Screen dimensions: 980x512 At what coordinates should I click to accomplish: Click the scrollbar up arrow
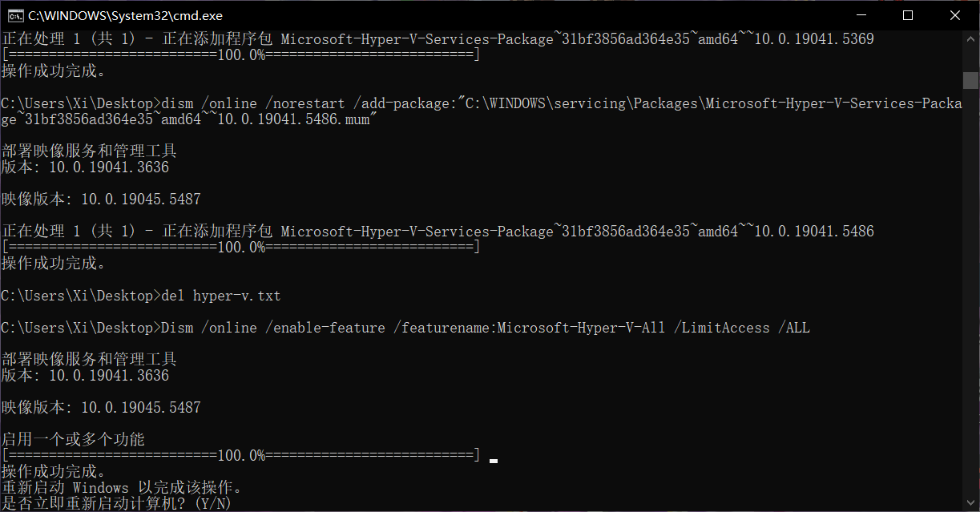[x=970, y=38]
